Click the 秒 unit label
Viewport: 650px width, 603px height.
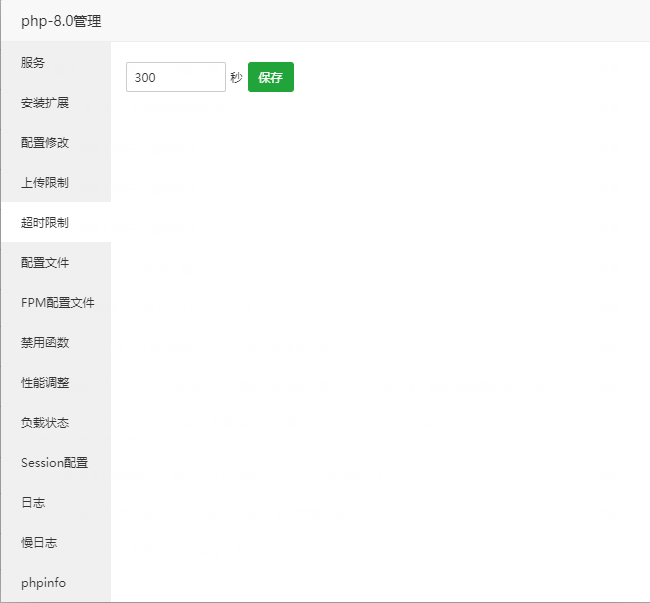pos(236,77)
